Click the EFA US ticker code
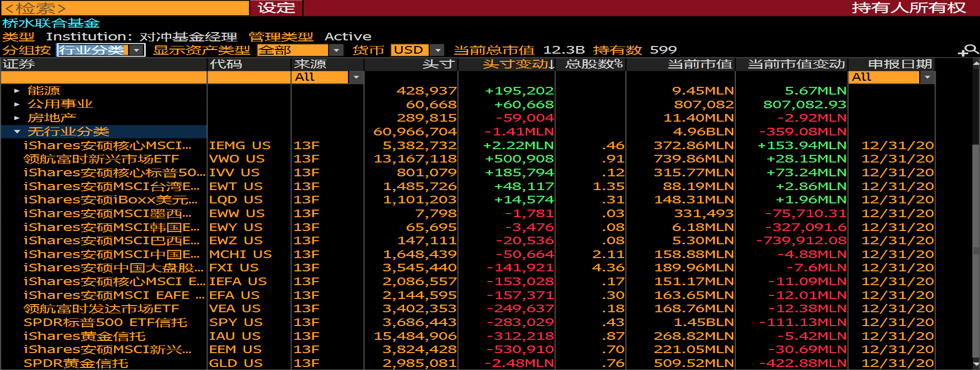Viewport: 980px width, 370px height. click(x=235, y=295)
